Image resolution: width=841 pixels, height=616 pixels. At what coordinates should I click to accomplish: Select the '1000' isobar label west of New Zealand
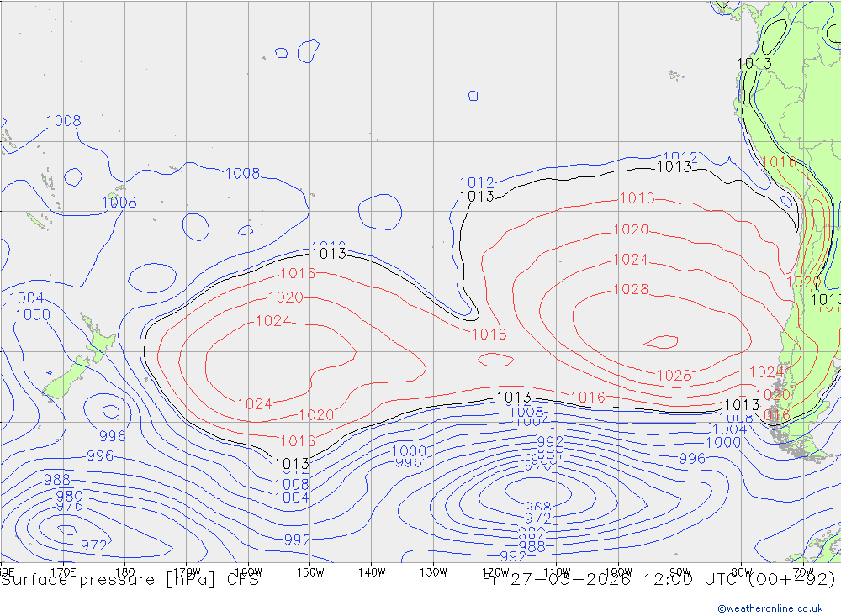[x=33, y=314]
